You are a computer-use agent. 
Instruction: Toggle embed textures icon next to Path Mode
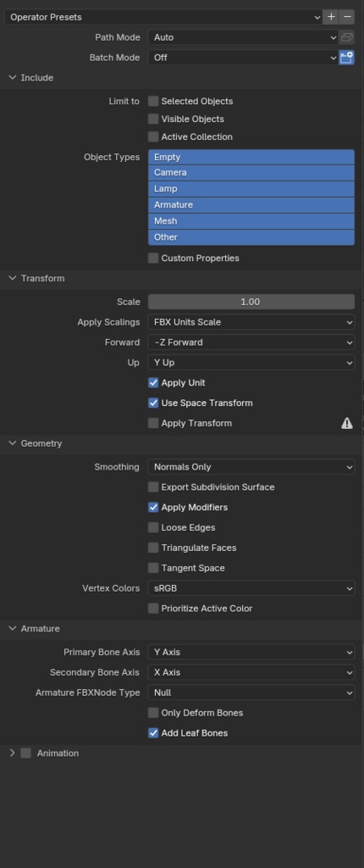[347, 37]
